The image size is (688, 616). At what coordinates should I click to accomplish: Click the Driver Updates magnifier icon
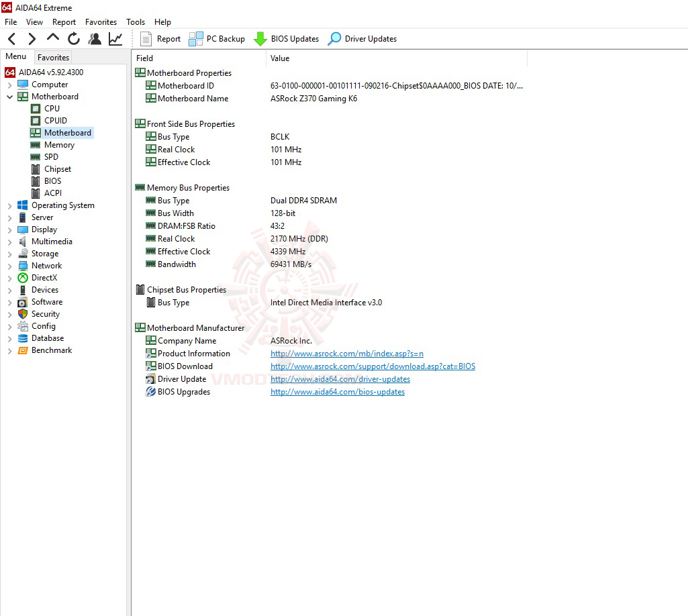click(334, 39)
